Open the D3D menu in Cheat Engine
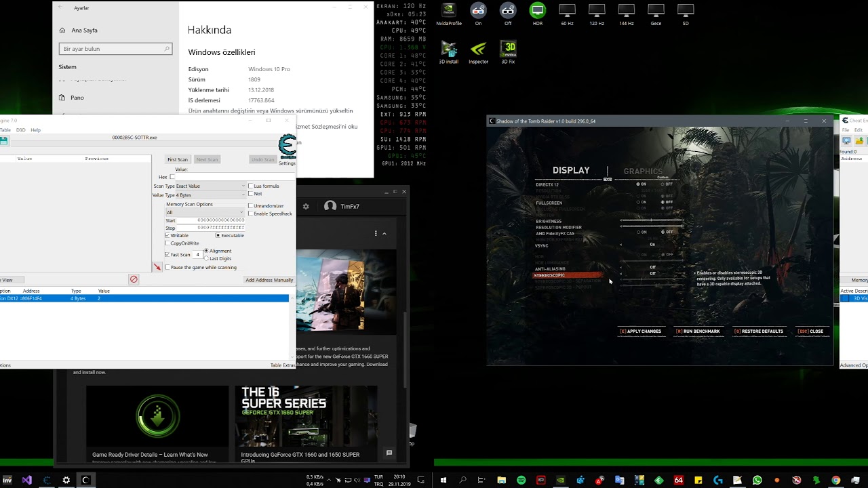This screenshot has height=488, width=868. tap(21, 130)
